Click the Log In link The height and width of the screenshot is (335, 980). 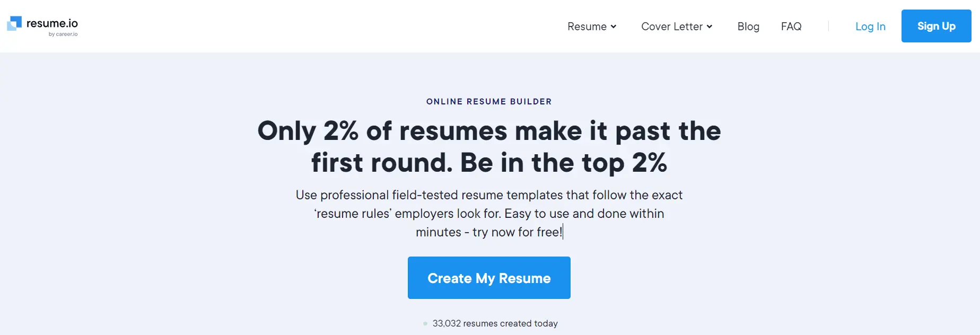870,27
